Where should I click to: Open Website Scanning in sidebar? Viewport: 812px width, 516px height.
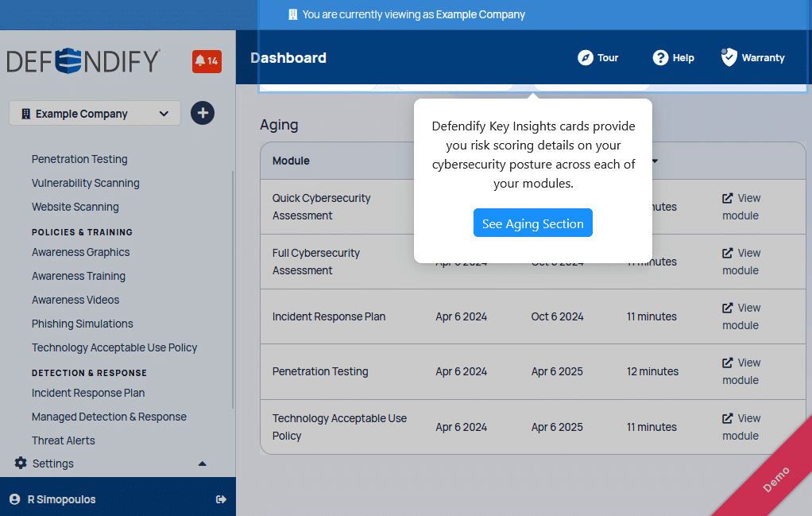(x=75, y=207)
